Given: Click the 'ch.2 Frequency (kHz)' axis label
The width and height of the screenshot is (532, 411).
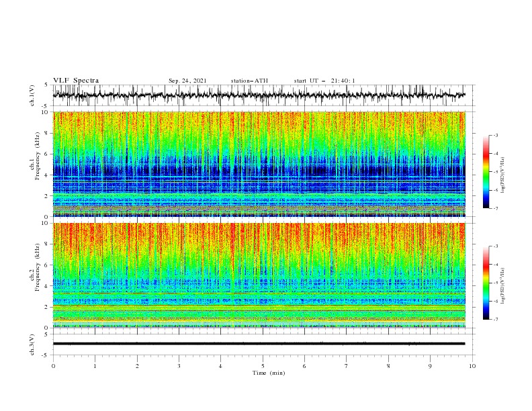Looking at the screenshot, I should (35, 267).
